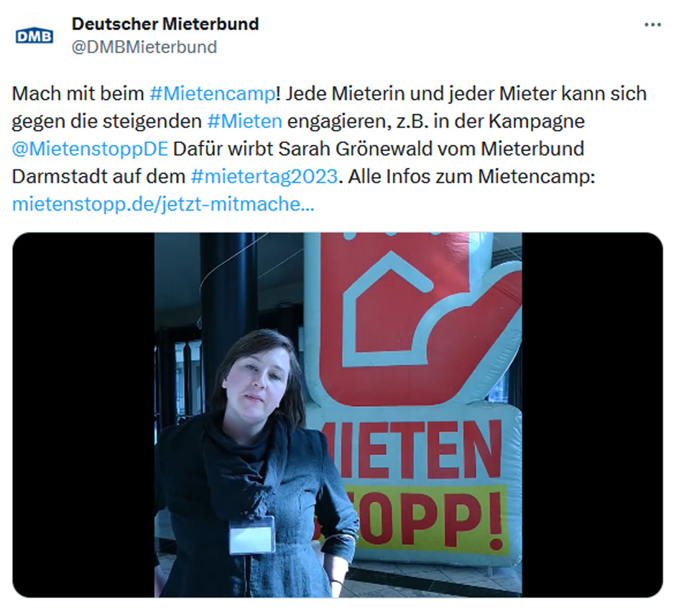Open the #Mietencamp hashtag
This screenshot has height=616, width=679.
point(212,93)
